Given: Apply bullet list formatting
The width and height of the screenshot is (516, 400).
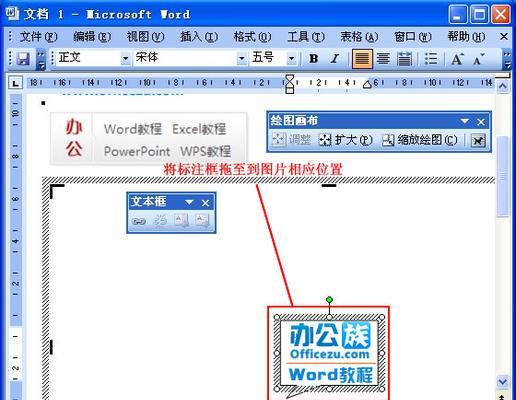Looking at the screenshot, I should [431, 59].
